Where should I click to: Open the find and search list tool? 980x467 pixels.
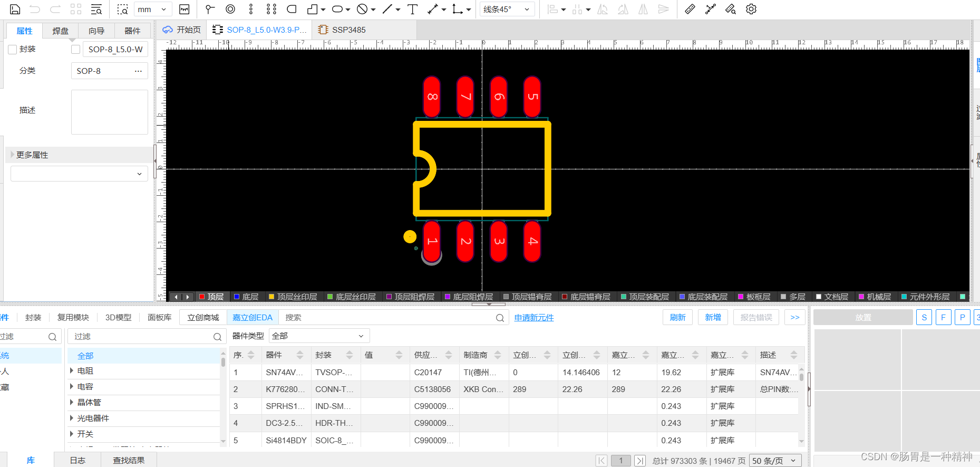(96, 9)
